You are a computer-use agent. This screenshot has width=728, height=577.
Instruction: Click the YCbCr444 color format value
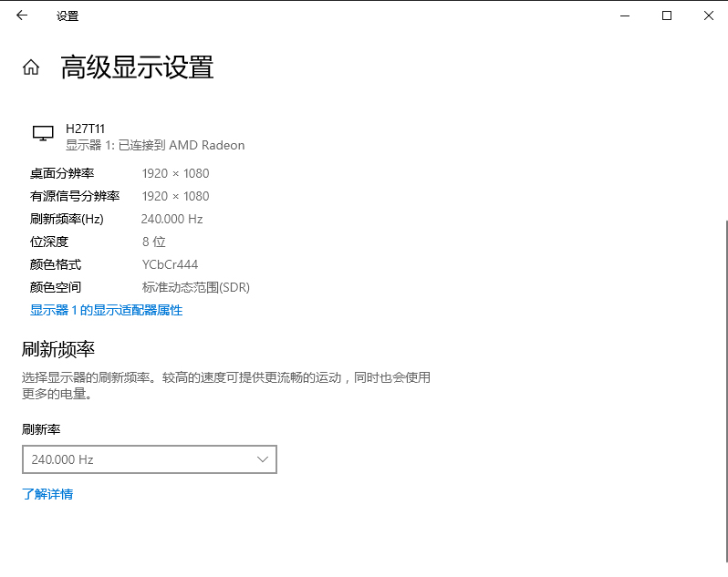170,264
